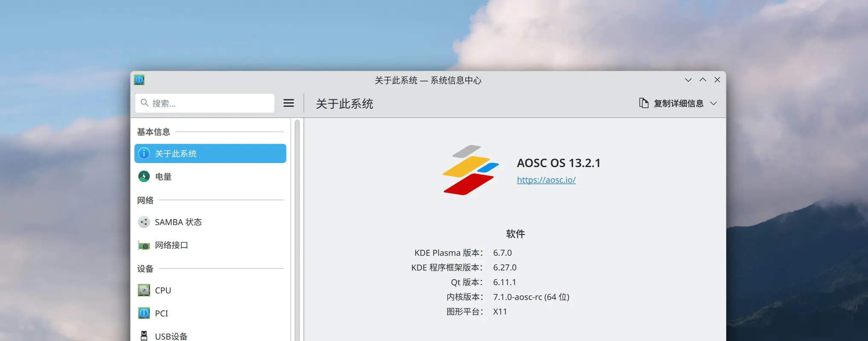Click the KDE Plasma version value 6.7.0
The width and height of the screenshot is (868, 341).
(x=502, y=253)
